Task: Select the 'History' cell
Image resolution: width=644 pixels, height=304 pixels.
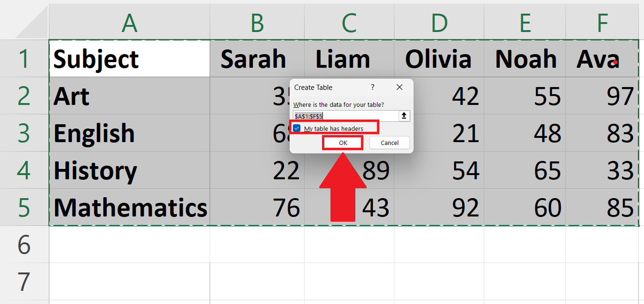Action: pyautogui.click(x=129, y=170)
